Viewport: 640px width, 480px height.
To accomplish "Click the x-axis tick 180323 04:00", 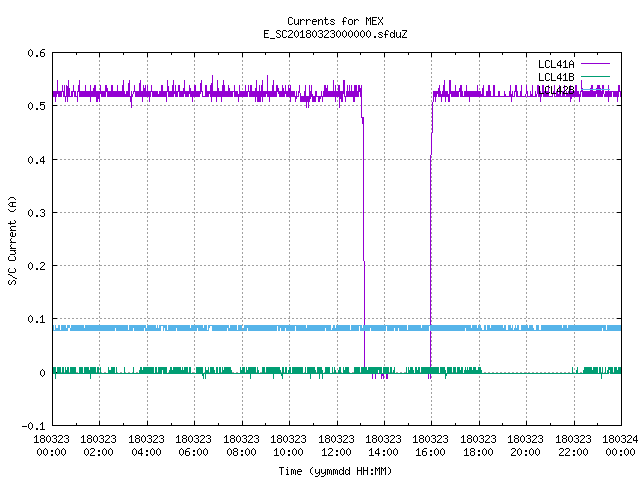I will (x=146, y=446).
